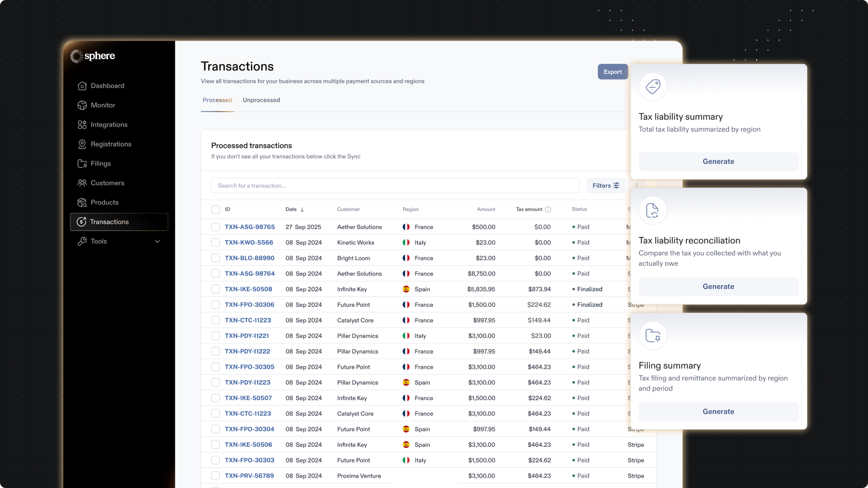
Task: Sort by the Date column arrow
Action: click(x=302, y=210)
